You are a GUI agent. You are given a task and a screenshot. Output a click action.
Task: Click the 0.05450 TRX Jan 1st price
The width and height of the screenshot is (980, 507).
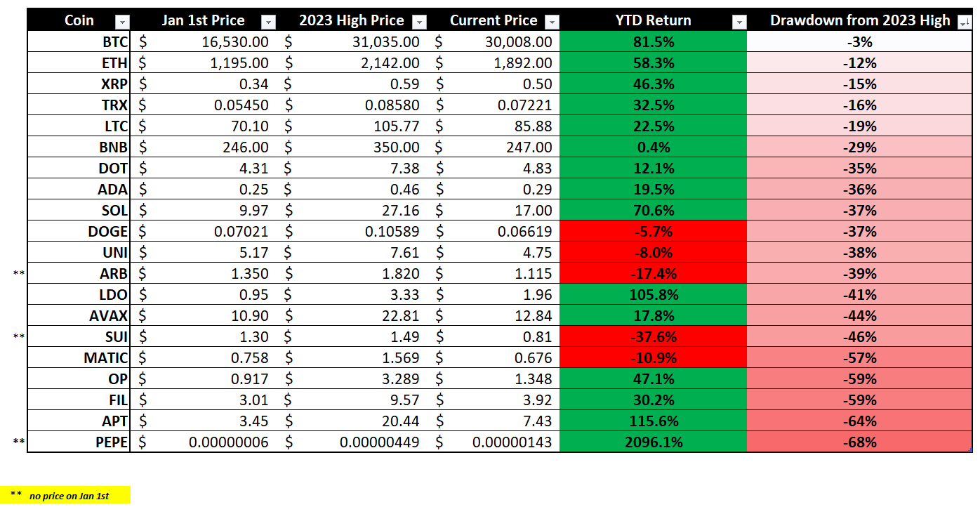pyautogui.click(x=204, y=105)
